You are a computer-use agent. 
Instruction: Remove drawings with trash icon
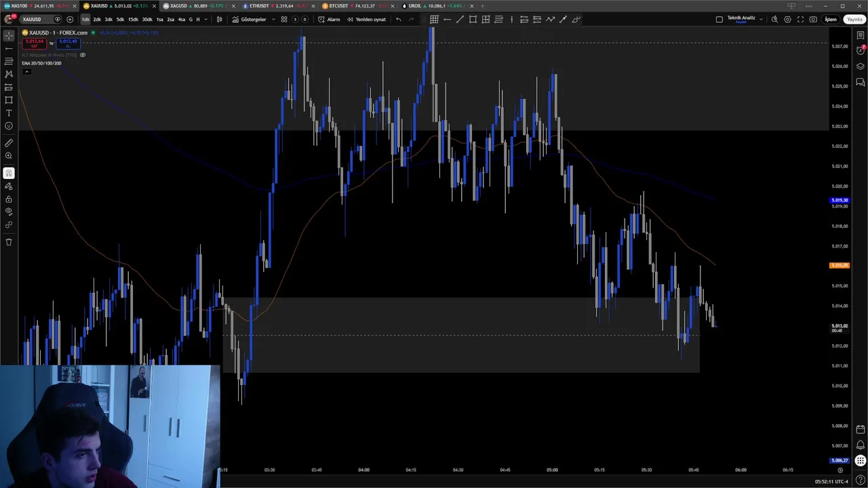coord(9,242)
